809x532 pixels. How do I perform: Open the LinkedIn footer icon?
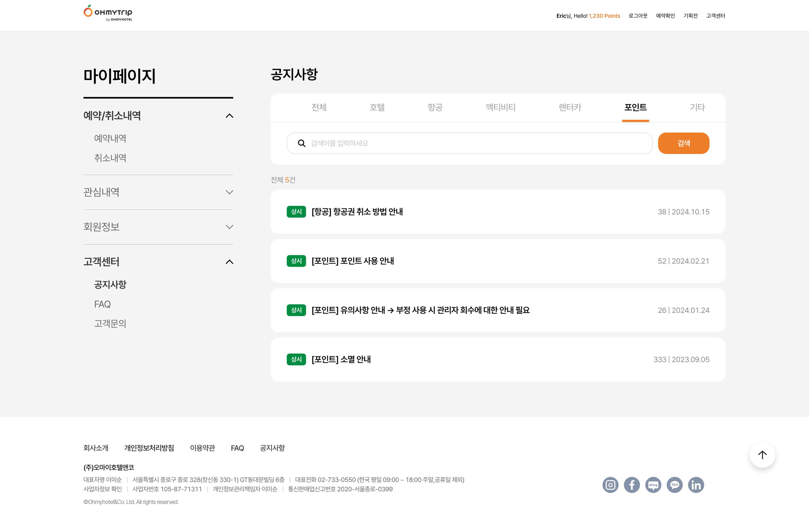coord(696,485)
